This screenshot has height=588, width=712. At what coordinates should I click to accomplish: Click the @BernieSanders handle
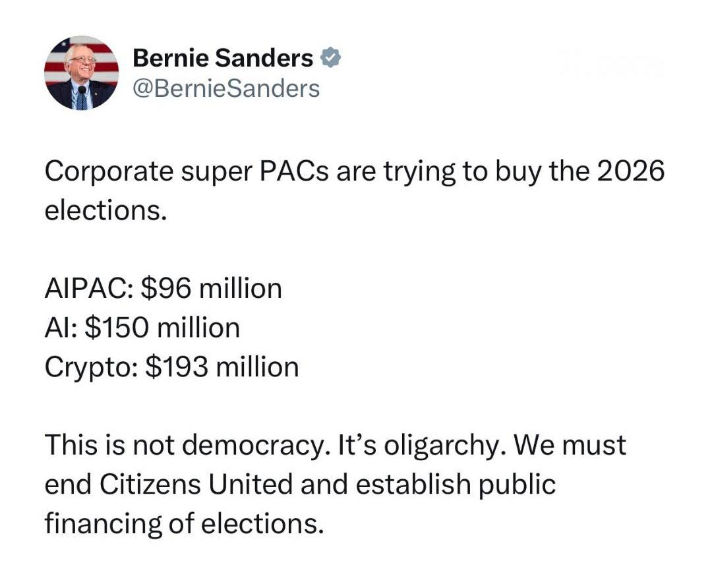[226, 88]
